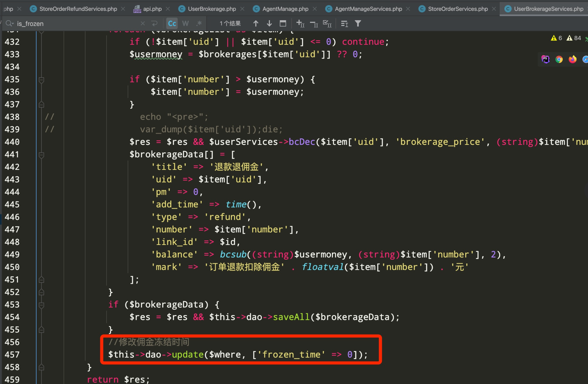The image size is (588, 384).
Task: Click bcDec method call on line 440
Action: pos(302,142)
